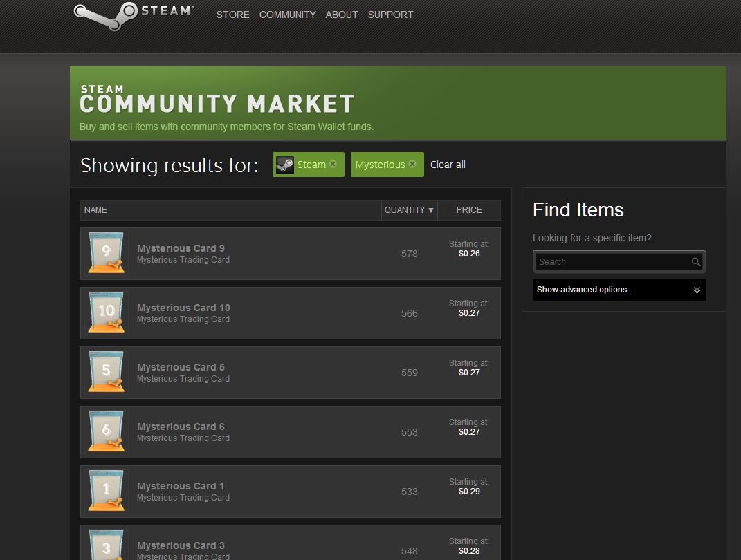Open the Mysterious Card 9 listing title
The height and width of the screenshot is (560, 741).
click(181, 248)
